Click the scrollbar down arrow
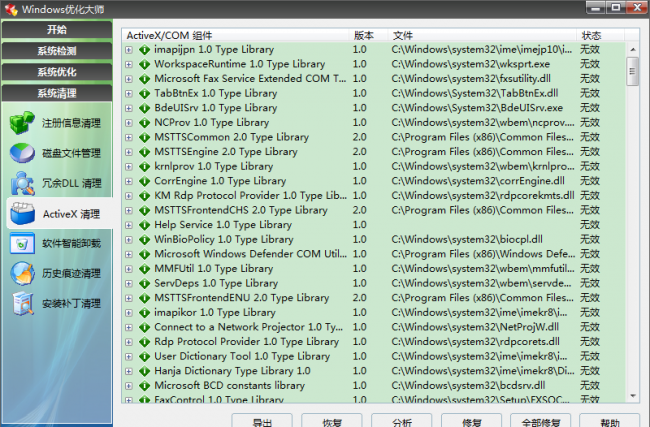Image resolution: width=650 pixels, height=427 pixels. (633, 396)
